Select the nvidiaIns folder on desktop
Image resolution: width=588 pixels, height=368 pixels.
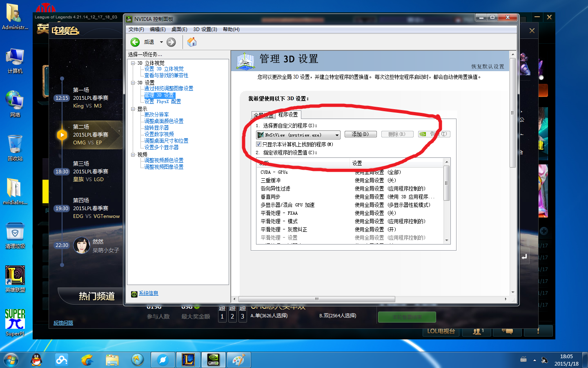(15, 192)
